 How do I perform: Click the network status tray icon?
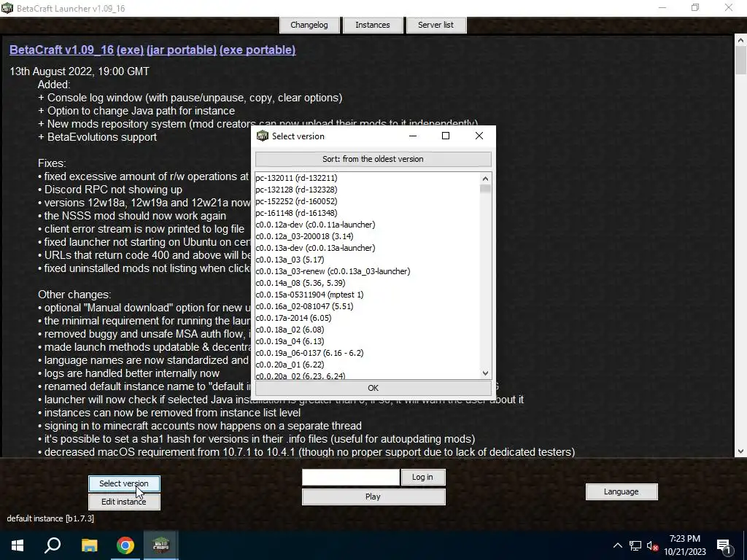tap(635, 545)
